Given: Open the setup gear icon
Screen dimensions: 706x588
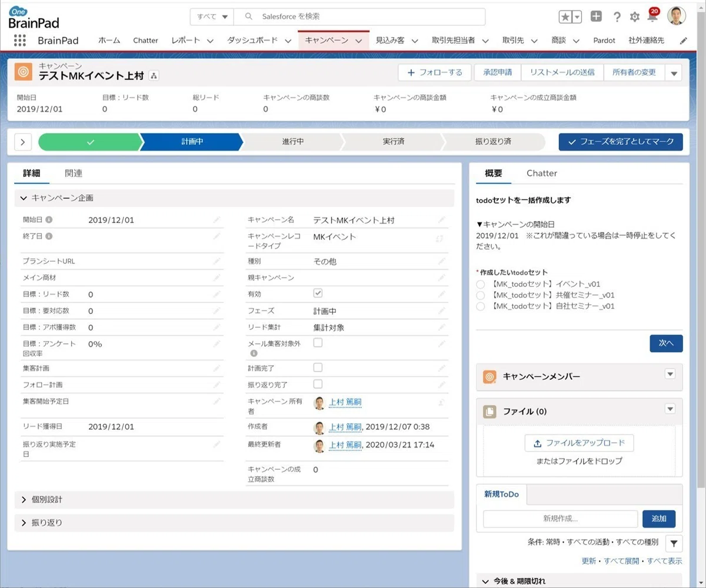Looking at the screenshot, I should click(x=634, y=17).
